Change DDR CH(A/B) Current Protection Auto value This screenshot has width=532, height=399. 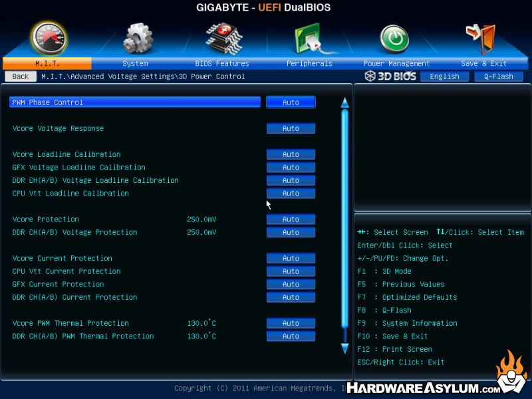[291, 297]
